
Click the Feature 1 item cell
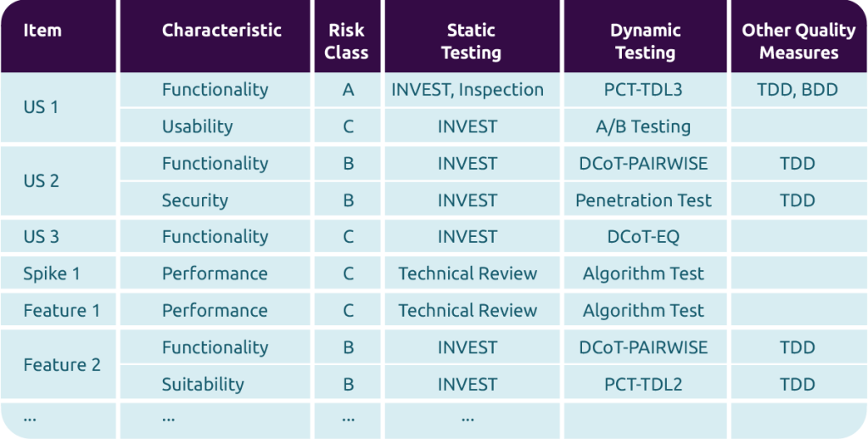coord(61,311)
